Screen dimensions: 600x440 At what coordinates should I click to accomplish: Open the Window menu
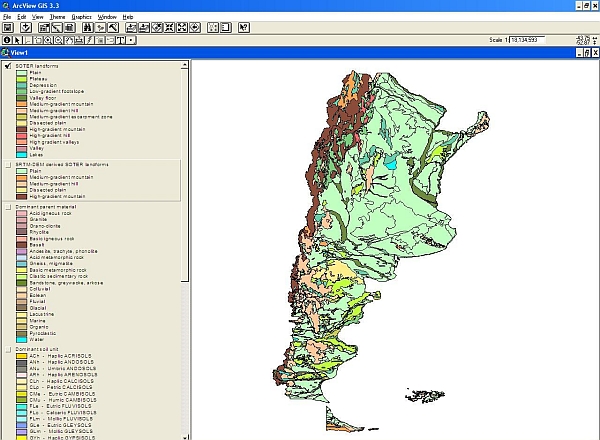[108, 17]
